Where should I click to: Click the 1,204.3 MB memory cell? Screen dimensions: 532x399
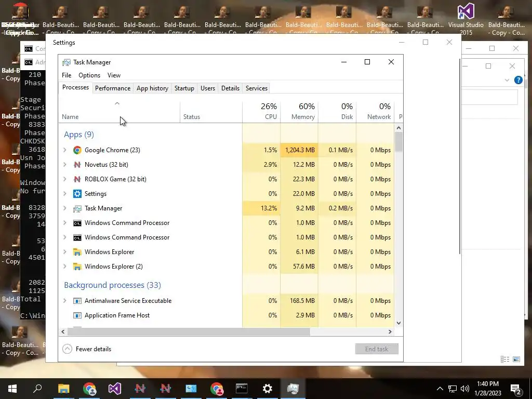point(299,150)
